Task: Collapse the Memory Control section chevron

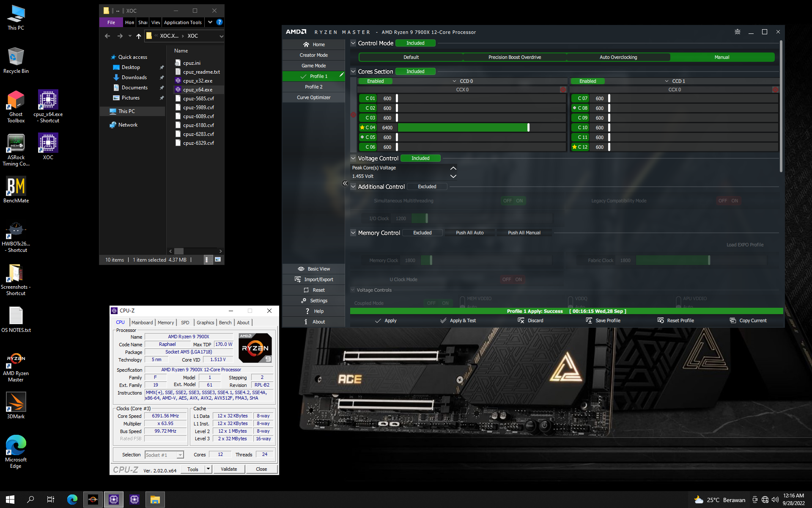Action: tap(353, 233)
